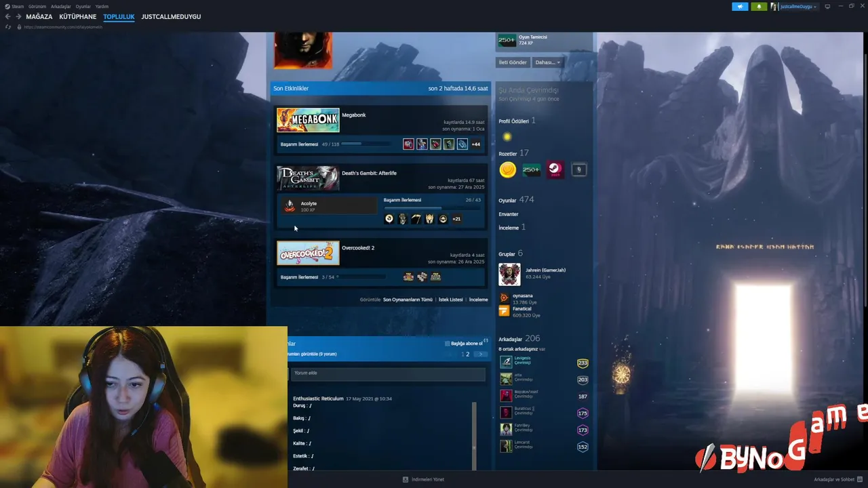The width and height of the screenshot is (868, 488).
Task: Click the page reload icon
Action: tap(8, 27)
